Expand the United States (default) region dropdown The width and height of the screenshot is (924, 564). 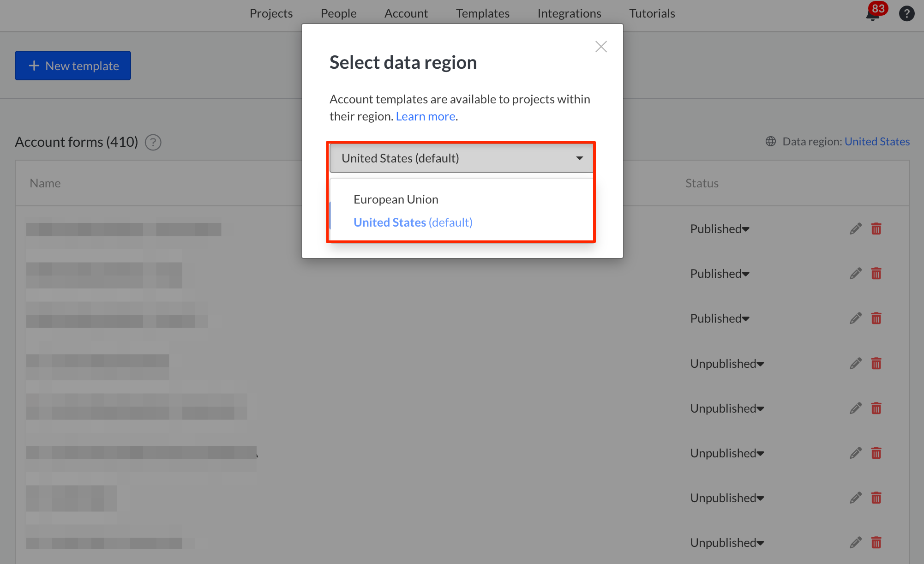(462, 158)
